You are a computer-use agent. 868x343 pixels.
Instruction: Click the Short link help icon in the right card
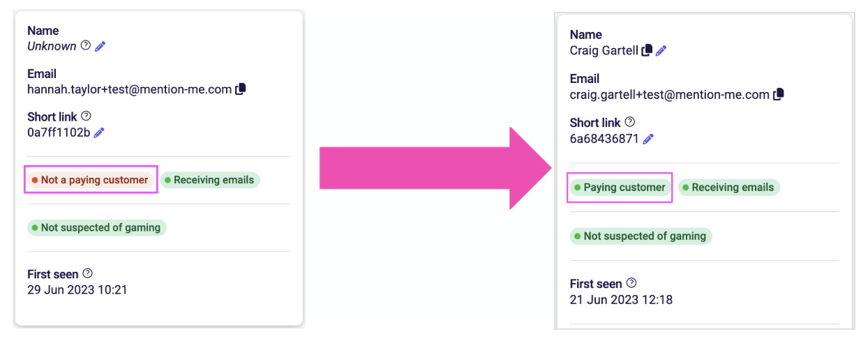(x=630, y=122)
